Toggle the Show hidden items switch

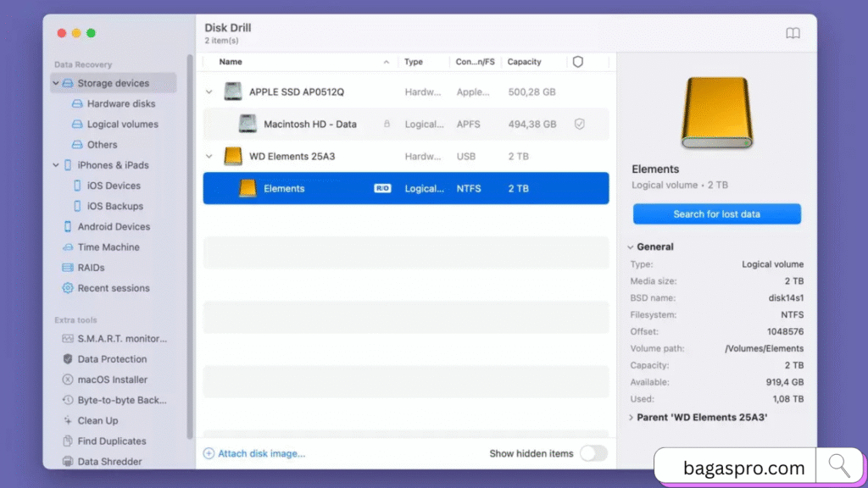pyautogui.click(x=593, y=453)
